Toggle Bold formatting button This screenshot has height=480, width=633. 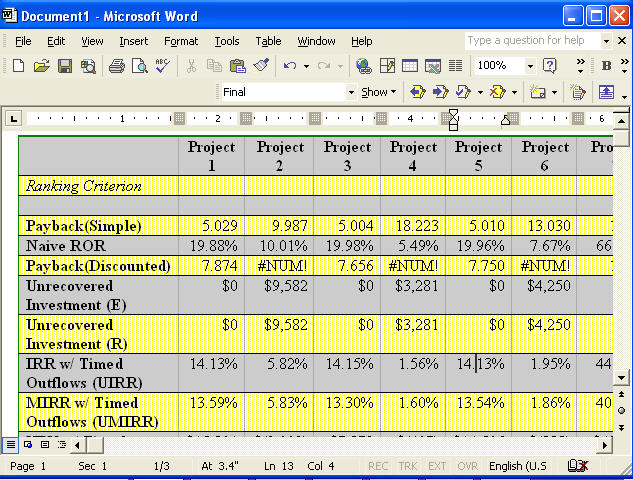(x=607, y=66)
